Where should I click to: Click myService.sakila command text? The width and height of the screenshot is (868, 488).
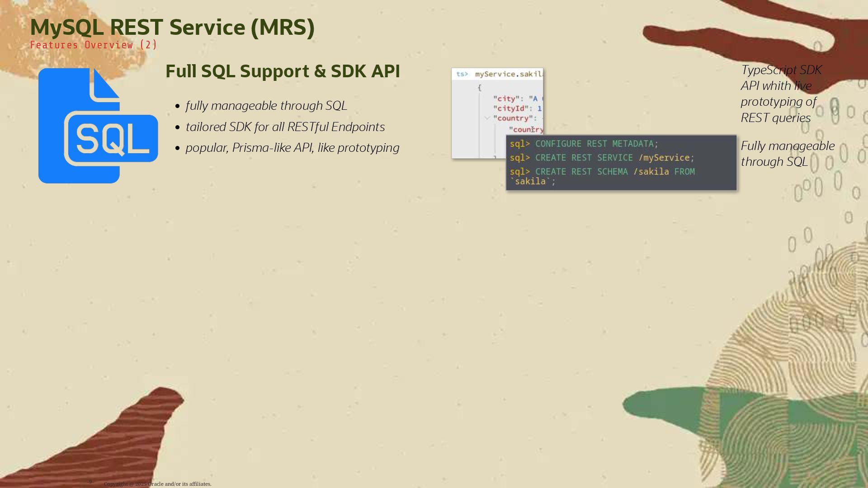point(509,74)
